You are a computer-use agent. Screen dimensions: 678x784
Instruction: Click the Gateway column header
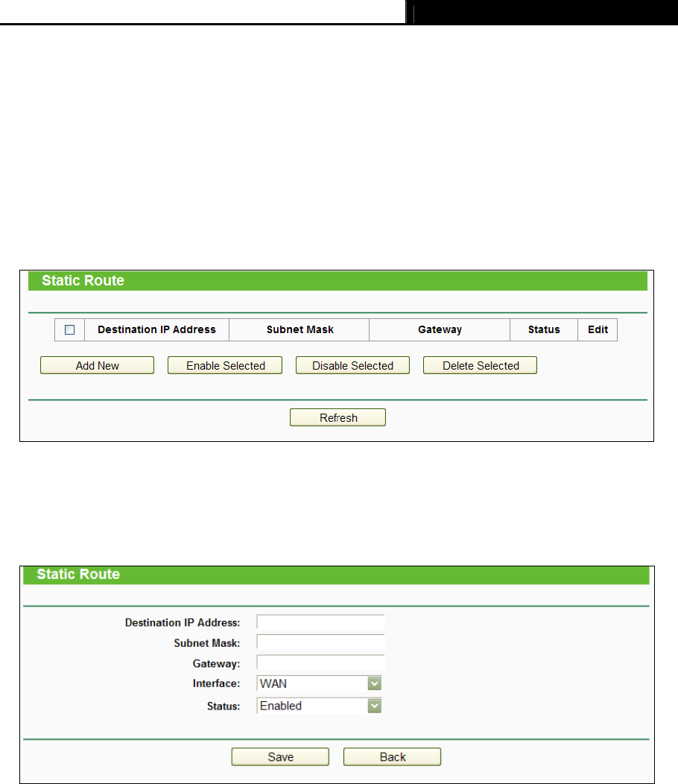(440, 330)
